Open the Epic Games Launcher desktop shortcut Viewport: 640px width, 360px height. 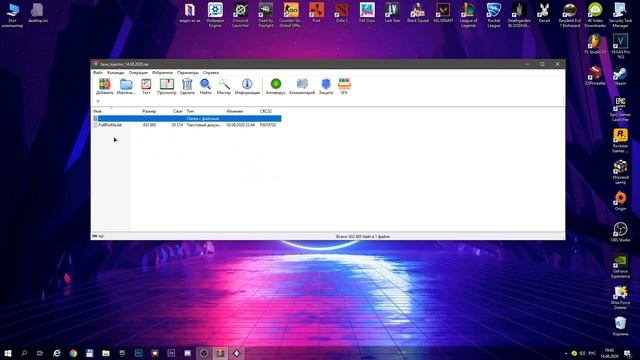(x=620, y=109)
